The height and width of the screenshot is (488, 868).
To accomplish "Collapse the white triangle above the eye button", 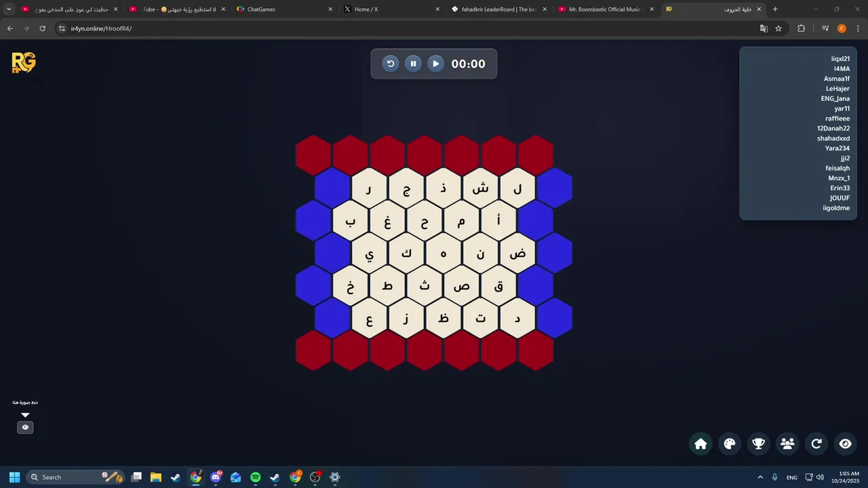I will (x=25, y=415).
